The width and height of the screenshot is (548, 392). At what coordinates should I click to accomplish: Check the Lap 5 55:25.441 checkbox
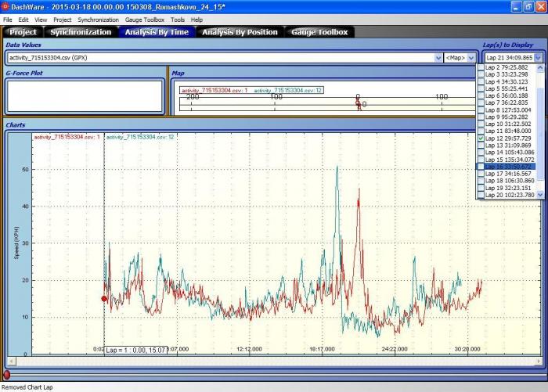coord(481,88)
